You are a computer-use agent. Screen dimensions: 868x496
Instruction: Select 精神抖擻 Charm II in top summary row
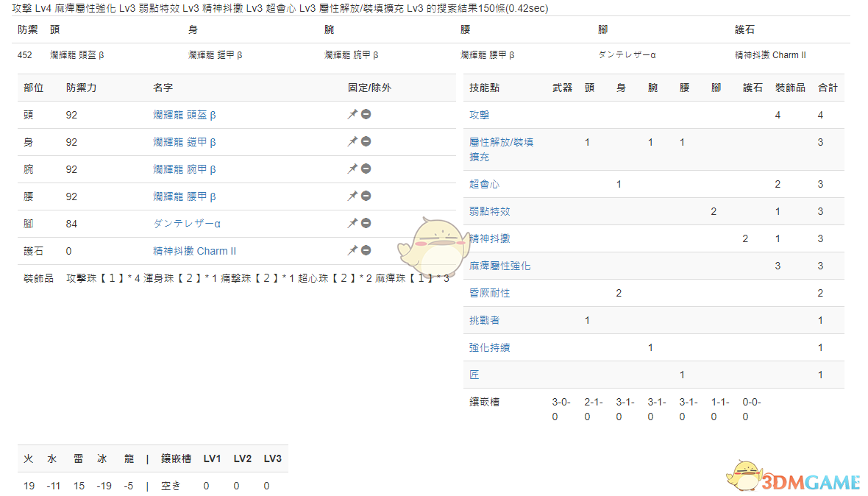coord(770,54)
